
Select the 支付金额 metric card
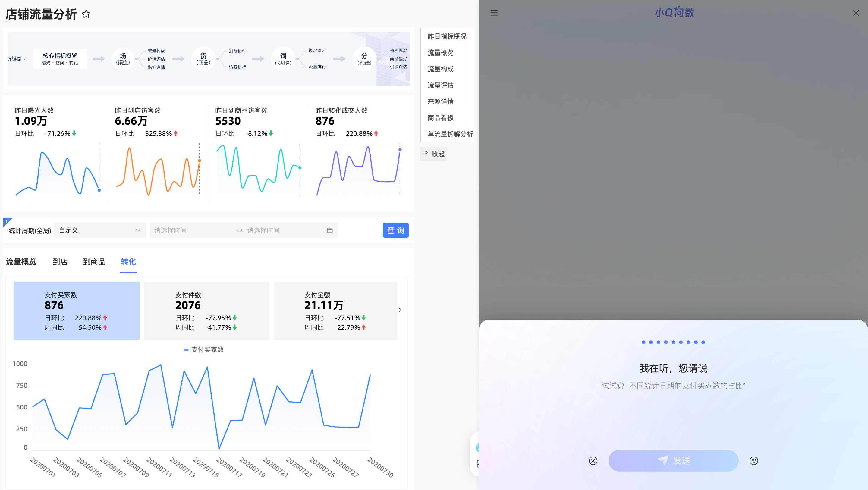tap(335, 310)
